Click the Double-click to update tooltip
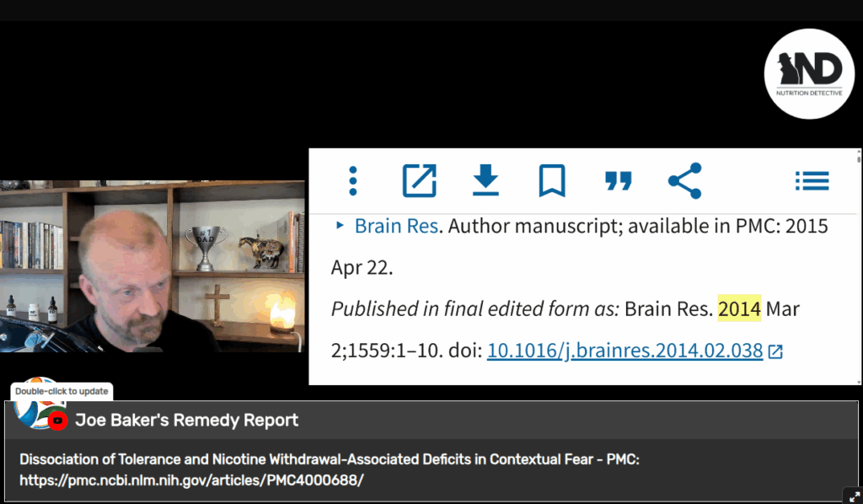Screen dimensions: 863x504 [x=62, y=391]
